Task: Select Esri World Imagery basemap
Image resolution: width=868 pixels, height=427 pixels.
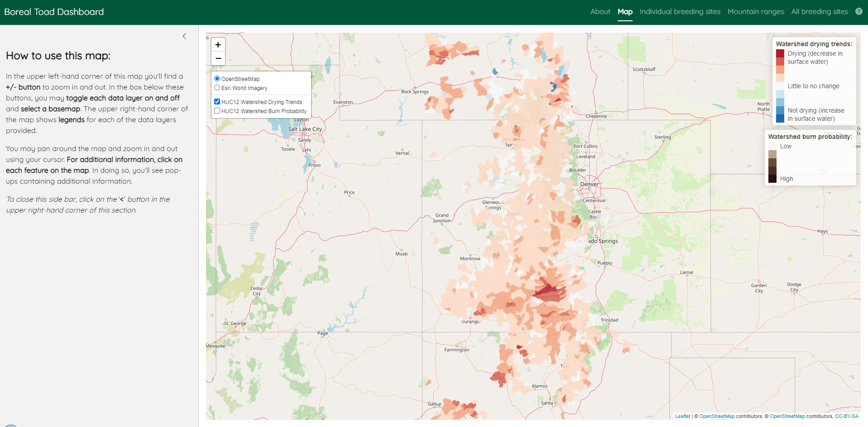Action: click(x=217, y=88)
